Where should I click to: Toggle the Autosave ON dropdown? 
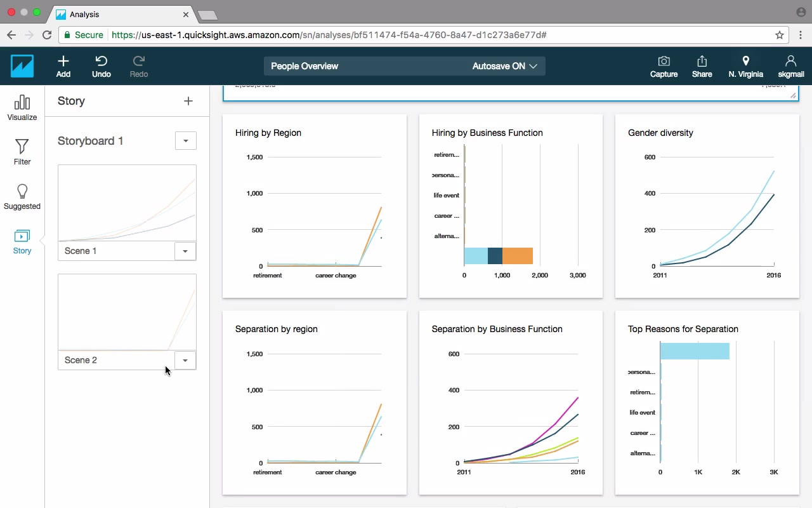pos(505,66)
